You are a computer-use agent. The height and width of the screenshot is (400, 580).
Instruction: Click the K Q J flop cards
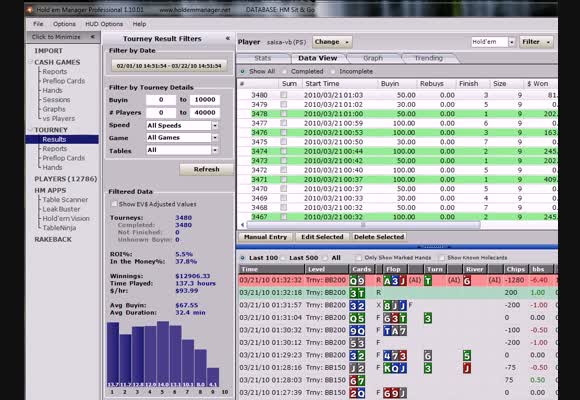[395, 368]
